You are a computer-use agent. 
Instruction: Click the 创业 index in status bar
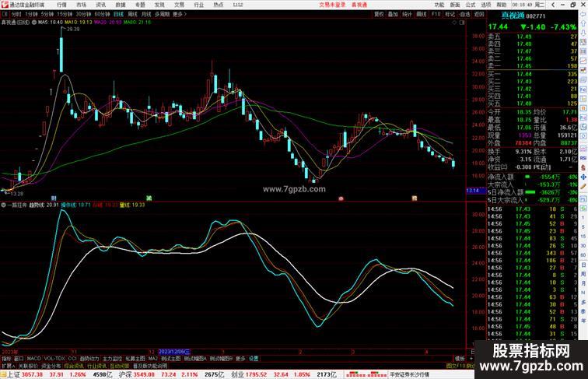[237, 374]
